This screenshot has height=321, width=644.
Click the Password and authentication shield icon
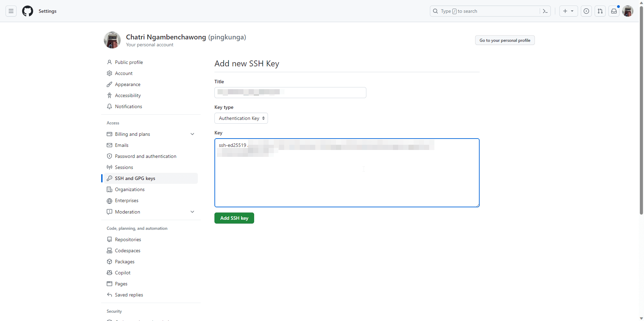(x=109, y=156)
